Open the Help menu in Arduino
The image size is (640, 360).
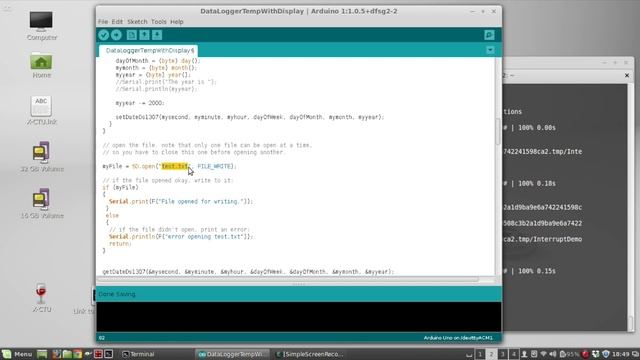177,22
